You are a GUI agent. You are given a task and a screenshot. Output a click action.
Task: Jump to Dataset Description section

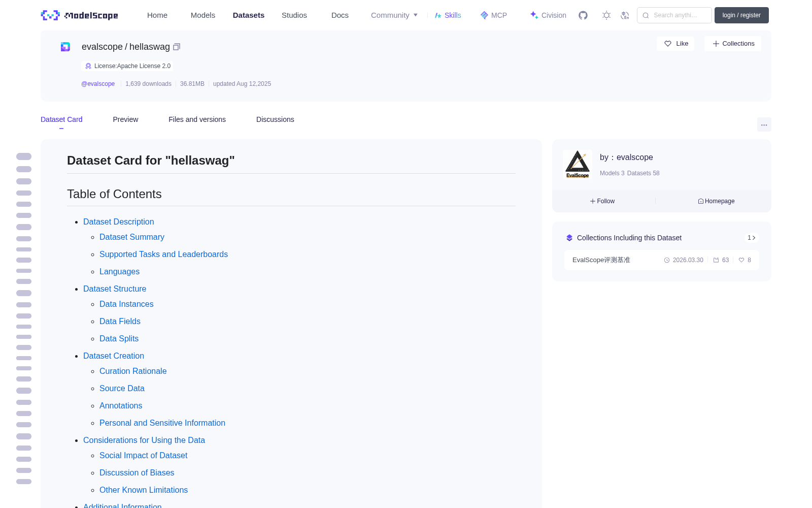pyautogui.click(x=119, y=221)
